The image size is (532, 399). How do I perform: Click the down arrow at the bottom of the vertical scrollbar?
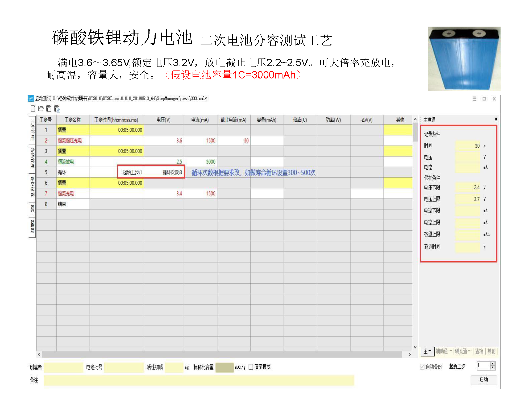415,347
